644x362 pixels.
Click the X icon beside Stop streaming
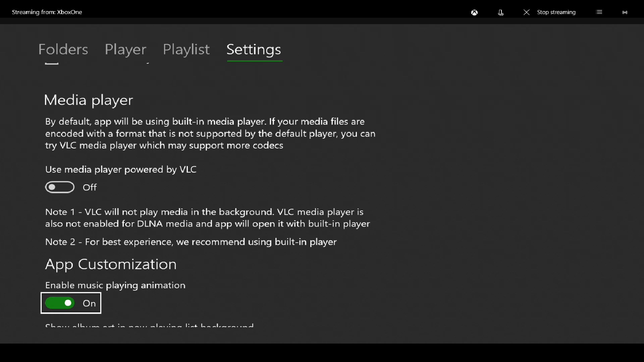click(x=527, y=12)
